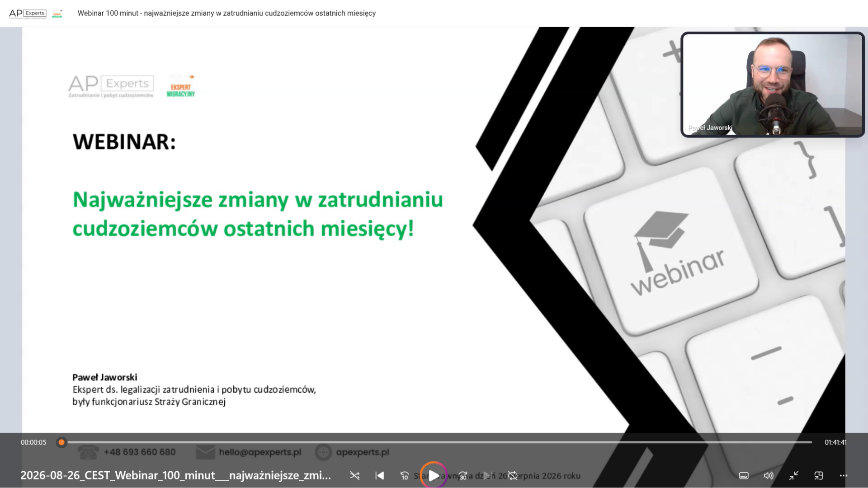Viewport: 868px width, 488px height.
Task: Click the 'były funkcjonariusz Straży Granicznej' line
Action: [149, 402]
